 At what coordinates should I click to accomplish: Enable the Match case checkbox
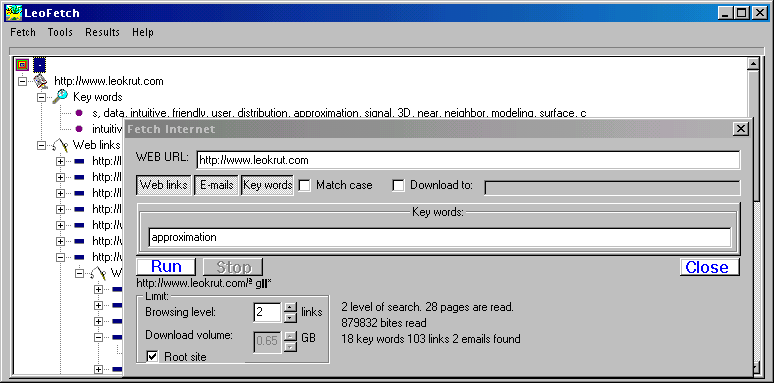305,186
